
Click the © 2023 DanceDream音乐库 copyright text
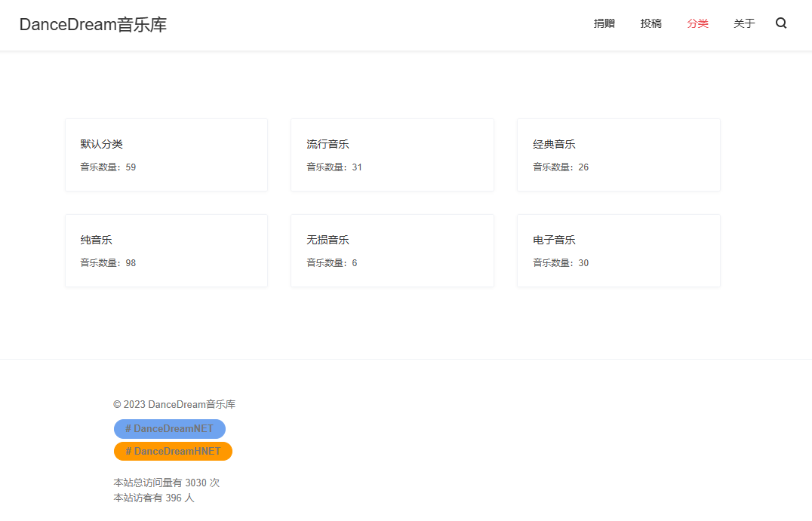174,404
